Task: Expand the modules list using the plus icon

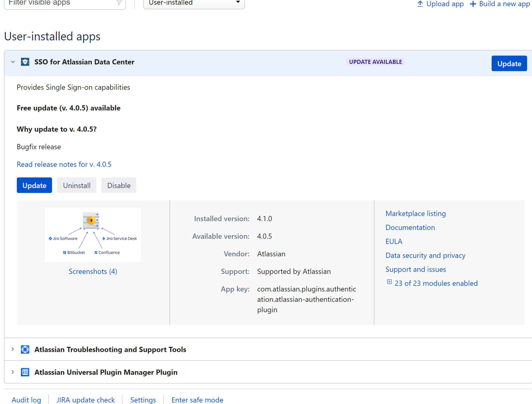Action: click(389, 282)
